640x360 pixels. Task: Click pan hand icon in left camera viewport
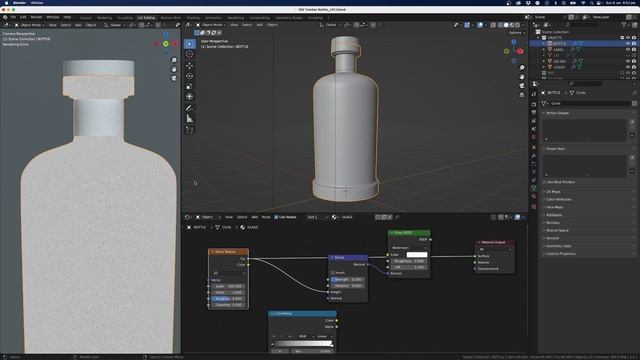tap(174, 69)
